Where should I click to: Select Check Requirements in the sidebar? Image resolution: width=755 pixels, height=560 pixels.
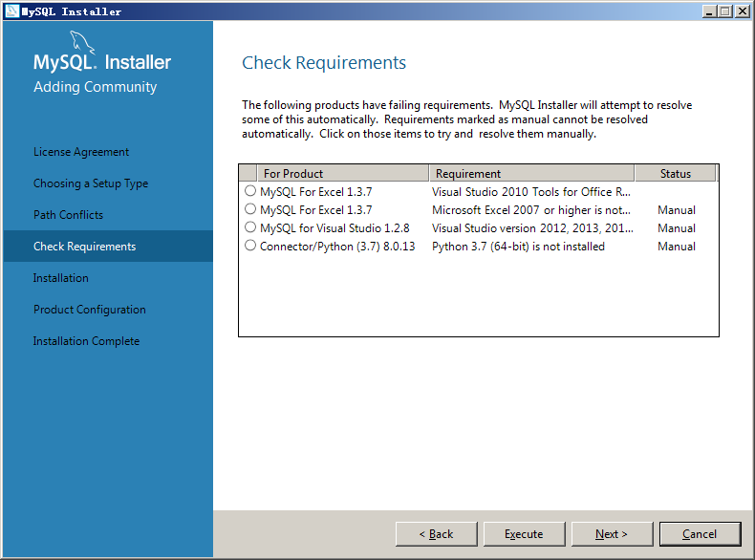[108, 246]
